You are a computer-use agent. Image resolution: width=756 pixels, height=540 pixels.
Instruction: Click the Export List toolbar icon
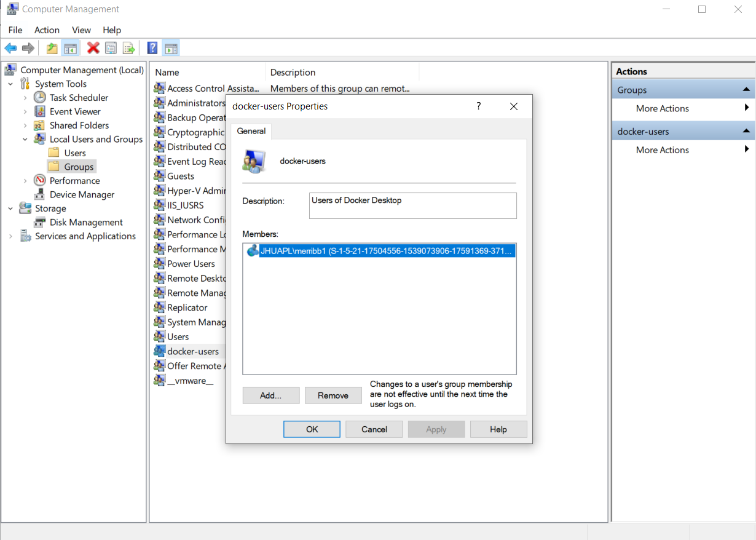point(128,48)
